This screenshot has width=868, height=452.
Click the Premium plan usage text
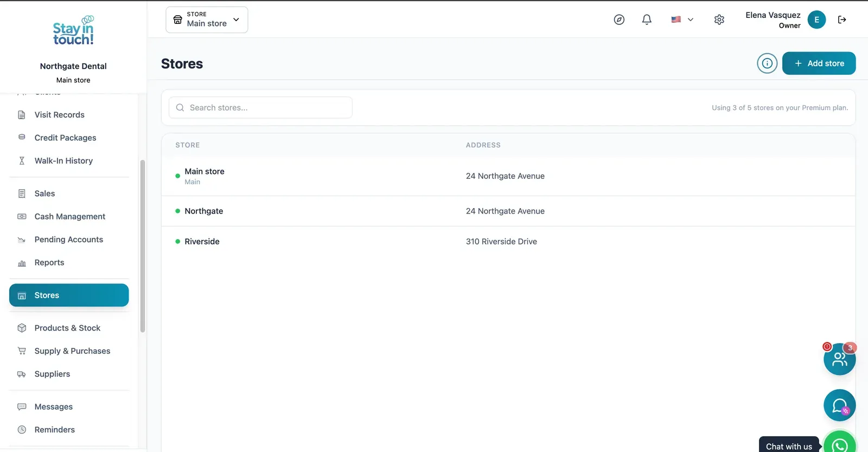tap(780, 108)
